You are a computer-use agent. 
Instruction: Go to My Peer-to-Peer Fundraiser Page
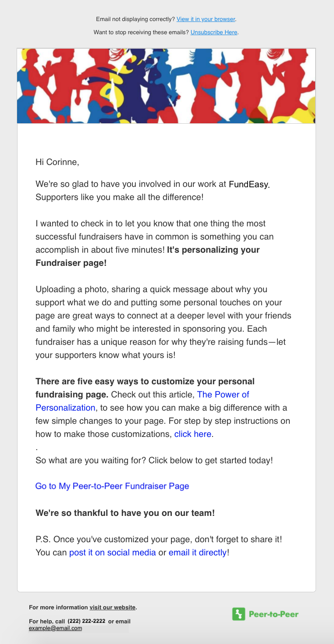[x=112, y=486]
